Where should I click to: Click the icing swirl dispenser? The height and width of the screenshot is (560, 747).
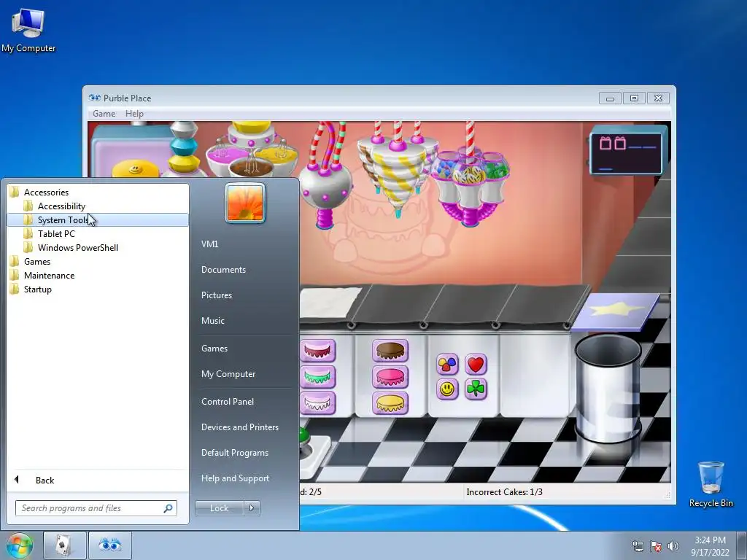tap(398, 174)
